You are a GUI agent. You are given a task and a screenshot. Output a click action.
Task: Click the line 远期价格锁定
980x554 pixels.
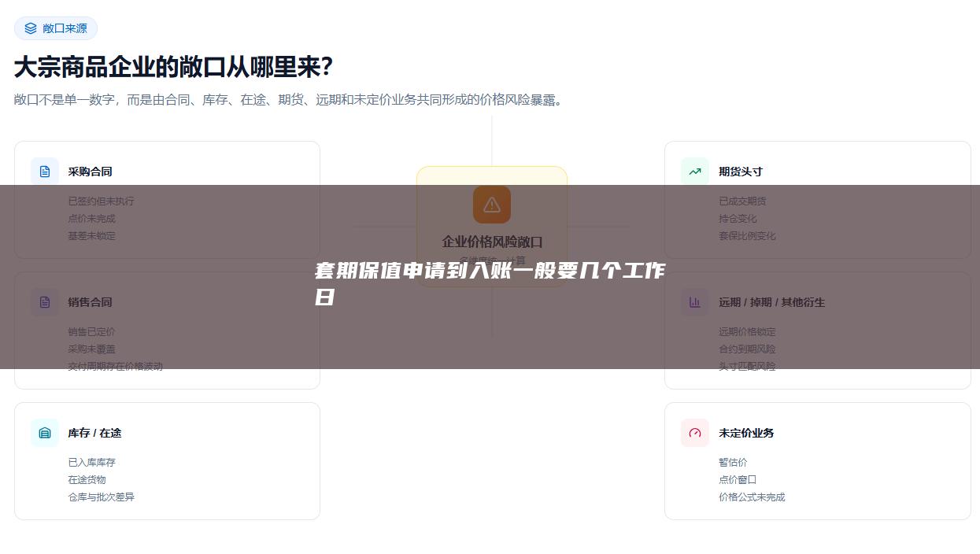[747, 332]
